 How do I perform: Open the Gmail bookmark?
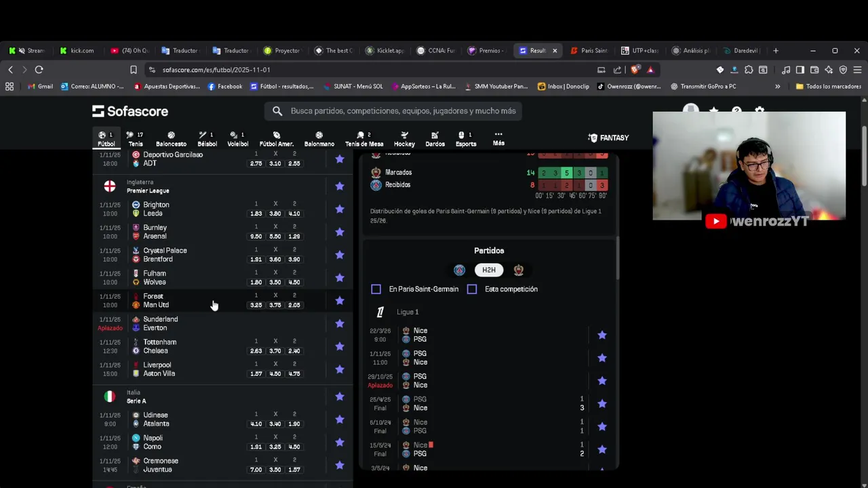click(40, 87)
